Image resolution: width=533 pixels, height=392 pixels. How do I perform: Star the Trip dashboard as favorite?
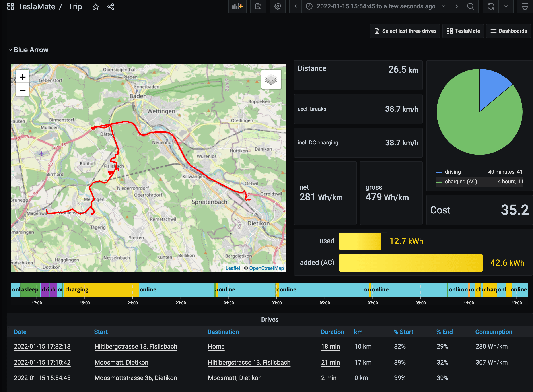click(x=96, y=7)
